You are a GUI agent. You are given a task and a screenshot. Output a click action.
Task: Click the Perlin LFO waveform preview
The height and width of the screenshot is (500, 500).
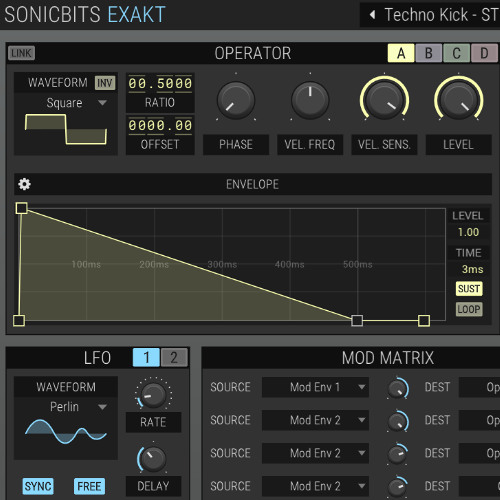tap(66, 431)
